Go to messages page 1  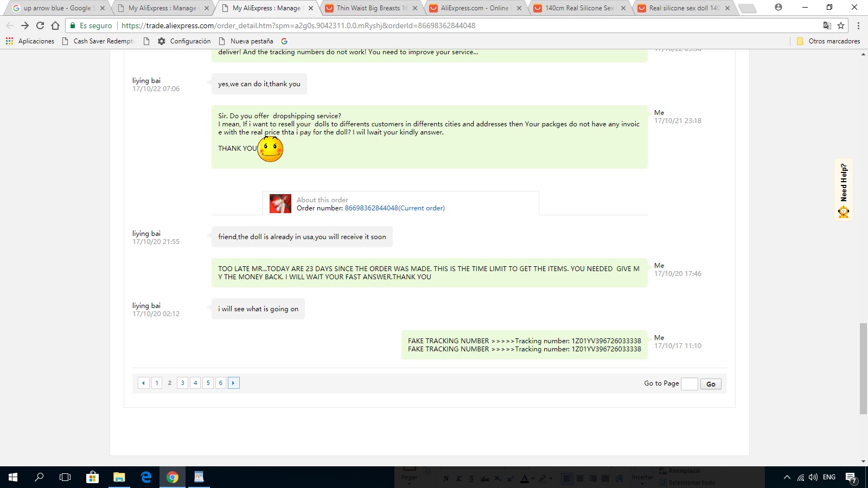[157, 383]
